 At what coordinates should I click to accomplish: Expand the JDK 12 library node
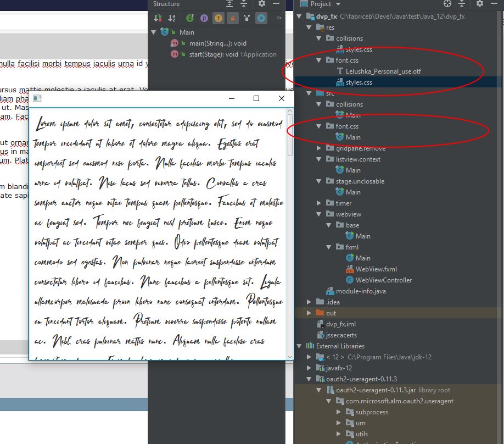309,357
